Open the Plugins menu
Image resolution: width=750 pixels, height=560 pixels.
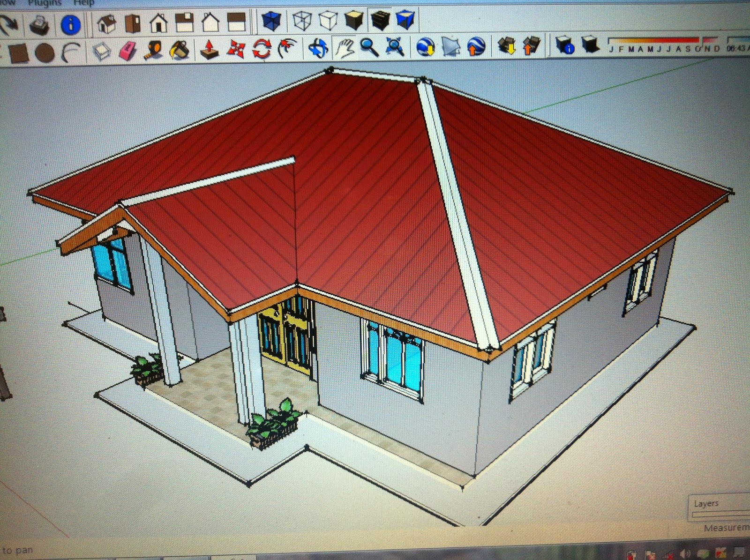pyautogui.click(x=45, y=3)
